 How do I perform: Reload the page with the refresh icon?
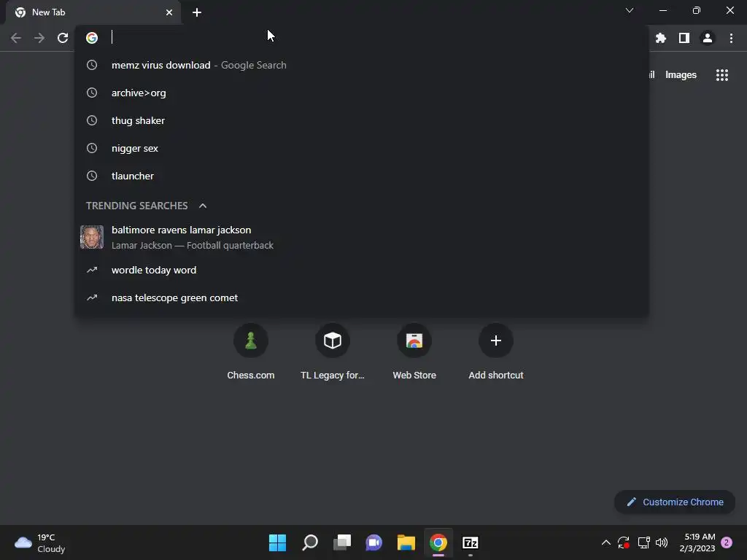point(63,38)
